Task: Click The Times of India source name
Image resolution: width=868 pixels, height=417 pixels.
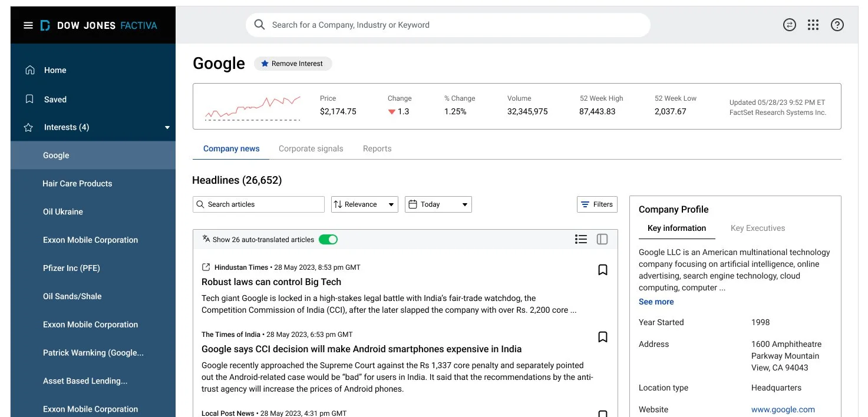Action: (x=231, y=335)
